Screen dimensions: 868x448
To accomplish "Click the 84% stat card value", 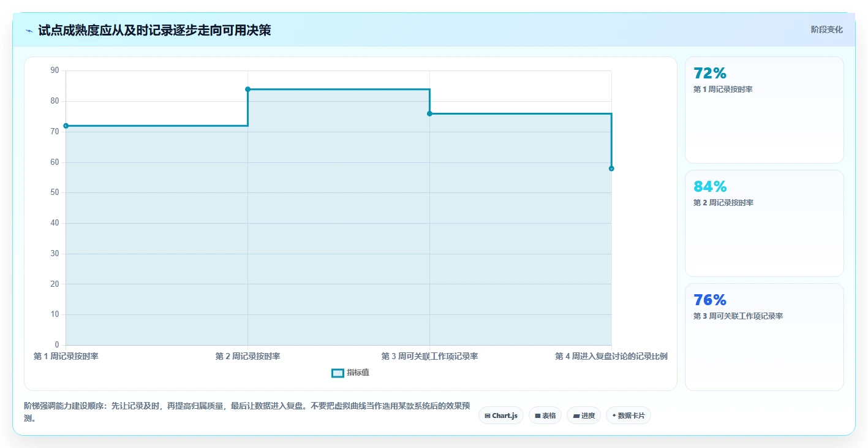I will tap(710, 186).
